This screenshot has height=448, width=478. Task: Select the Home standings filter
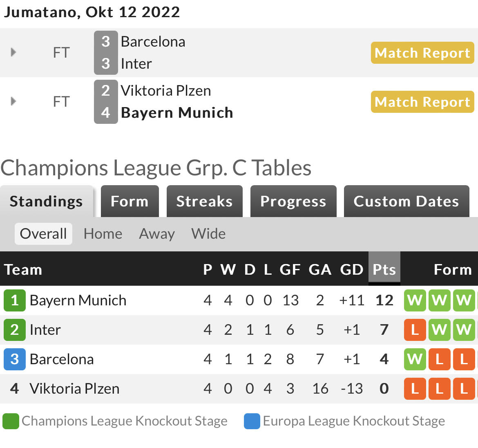103,234
